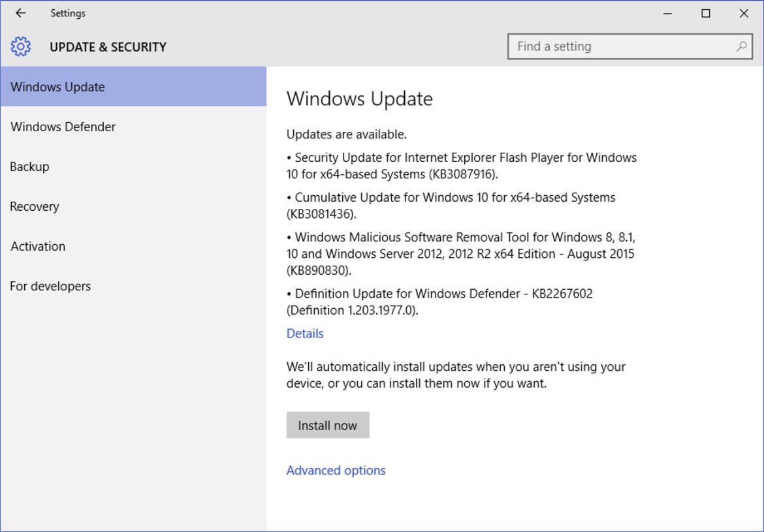Click the KB3081436 cumulative update entry

451,205
